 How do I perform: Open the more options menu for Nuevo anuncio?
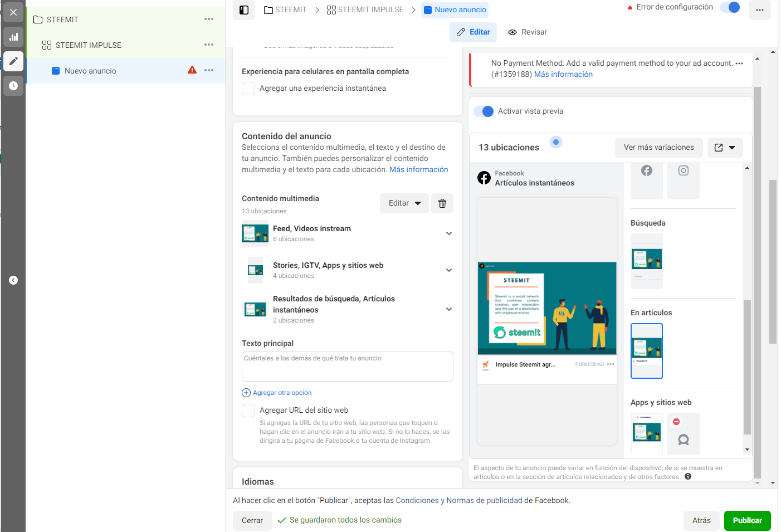[x=209, y=70]
